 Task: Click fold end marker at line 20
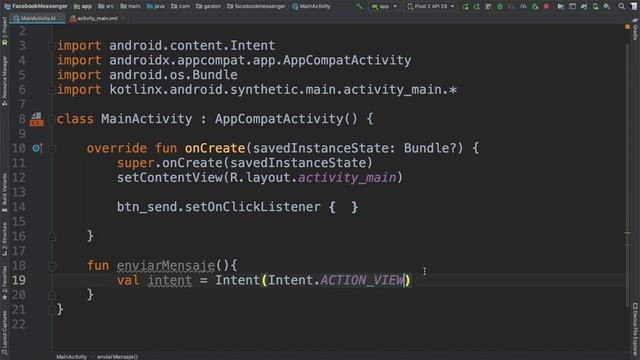[x=51, y=295]
